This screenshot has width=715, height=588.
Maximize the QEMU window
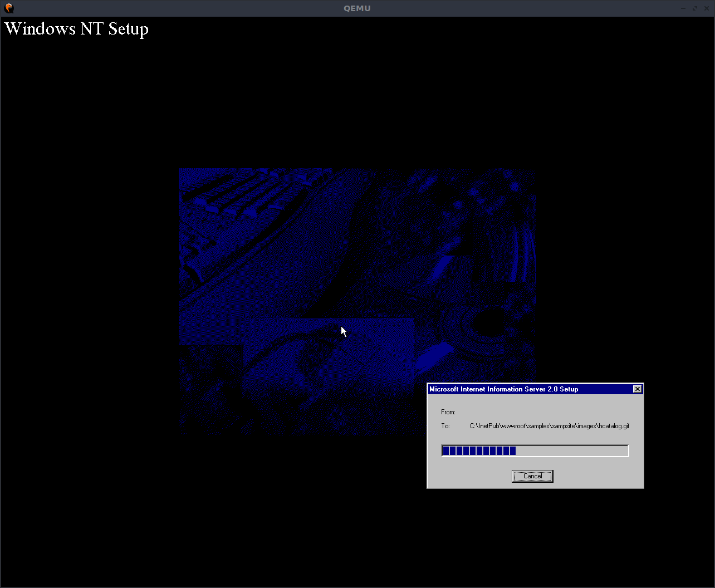click(695, 8)
